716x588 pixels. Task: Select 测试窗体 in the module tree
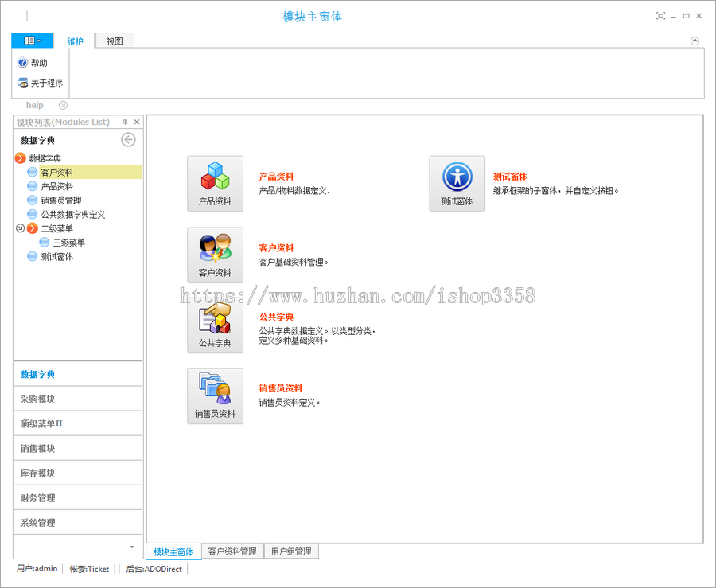[x=57, y=256]
